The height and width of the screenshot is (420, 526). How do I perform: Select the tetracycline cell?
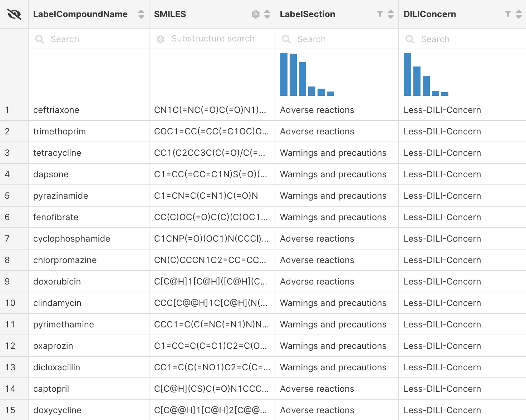(89, 153)
